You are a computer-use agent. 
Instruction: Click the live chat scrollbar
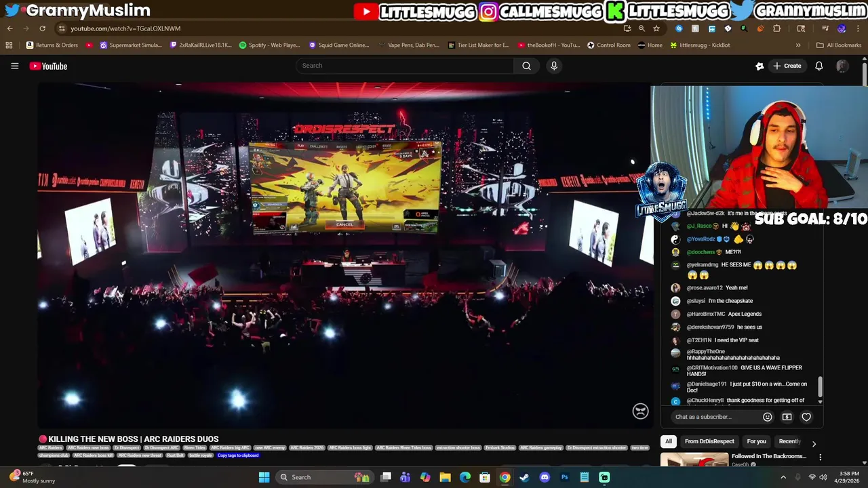(x=820, y=387)
